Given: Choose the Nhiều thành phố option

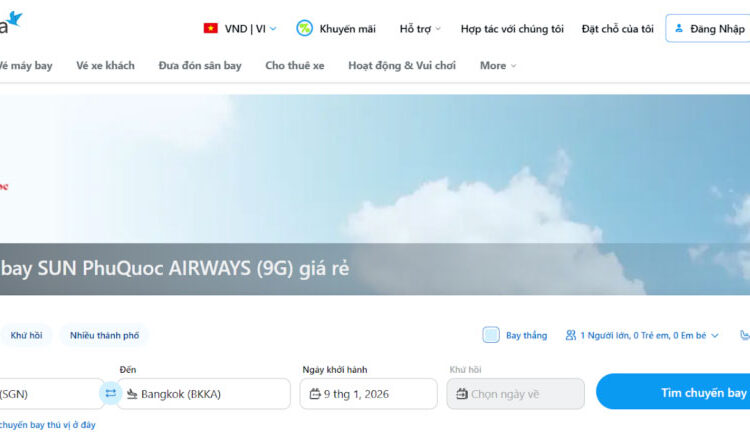Looking at the screenshot, I should click(x=104, y=335).
